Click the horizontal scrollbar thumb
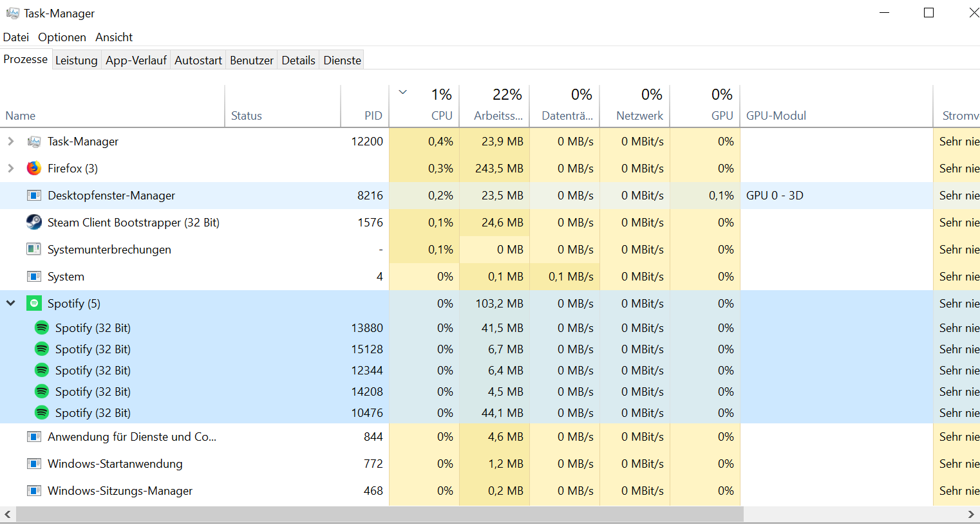 coord(380,514)
